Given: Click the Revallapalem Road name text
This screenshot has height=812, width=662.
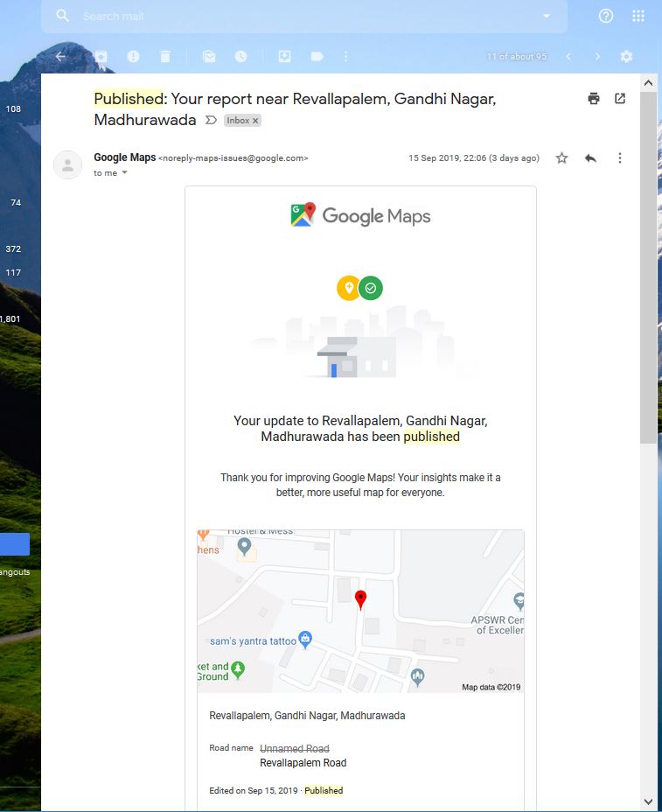Looking at the screenshot, I should (303, 763).
